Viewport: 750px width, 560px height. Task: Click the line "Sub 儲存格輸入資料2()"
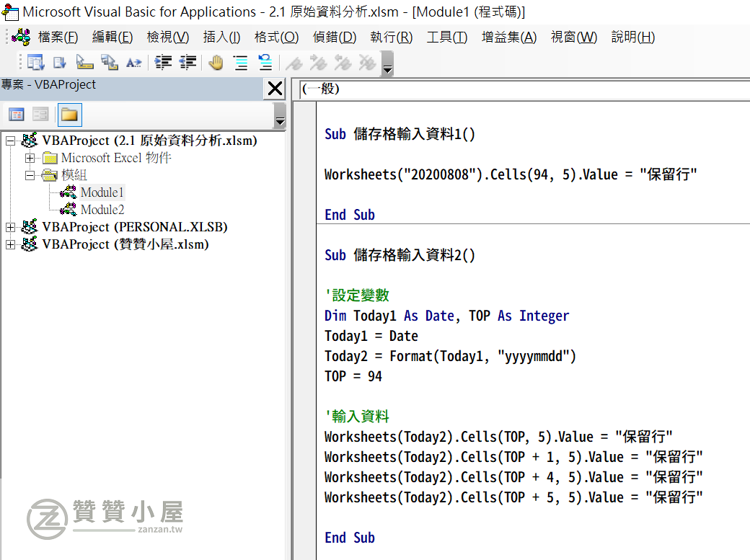pyautogui.click(x=400, y=255)
